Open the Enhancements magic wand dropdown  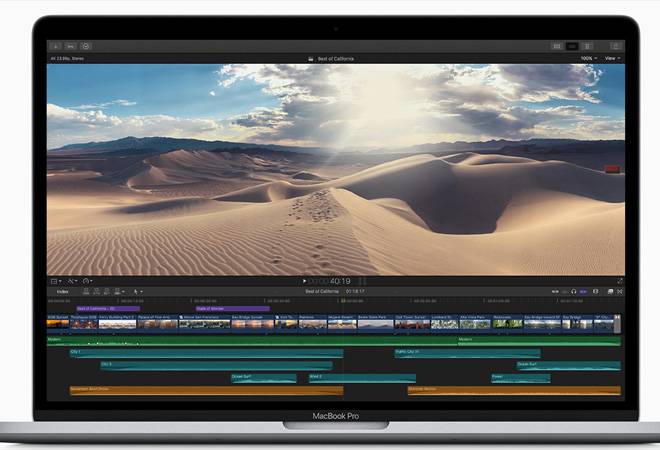point(72,281)
